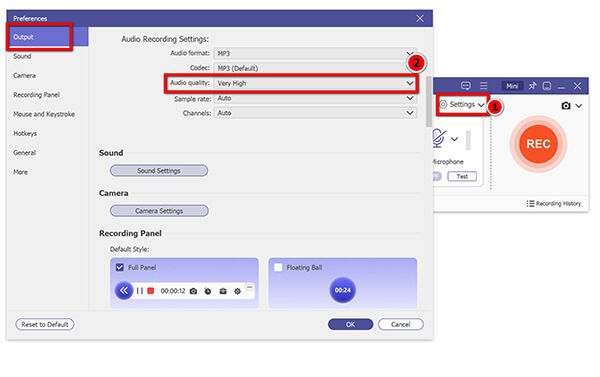This screenshot has height=377, width=600.
Task: Expand the Audio format dropdown
Action: click(x=315, y=53)
